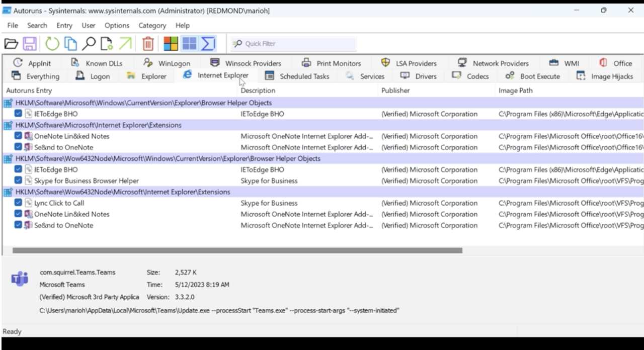Uncheck the Skype for Business Browser Helper checkbox

click(19, 181)
